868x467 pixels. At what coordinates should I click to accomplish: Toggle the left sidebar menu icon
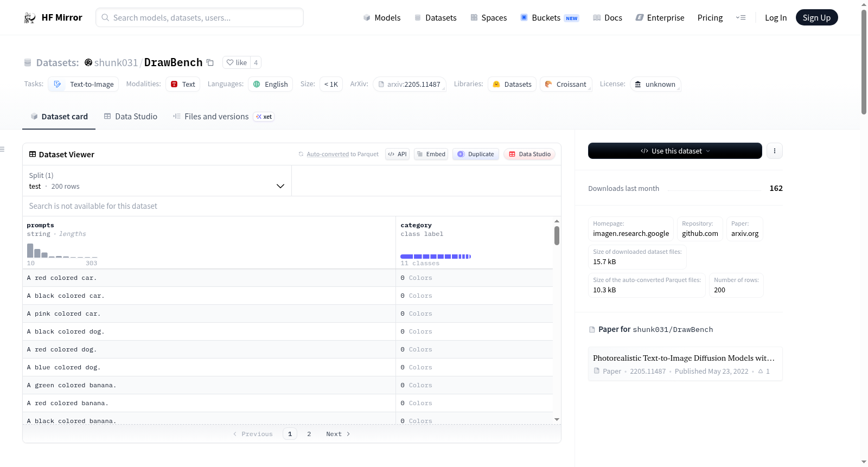pos(2,149)
